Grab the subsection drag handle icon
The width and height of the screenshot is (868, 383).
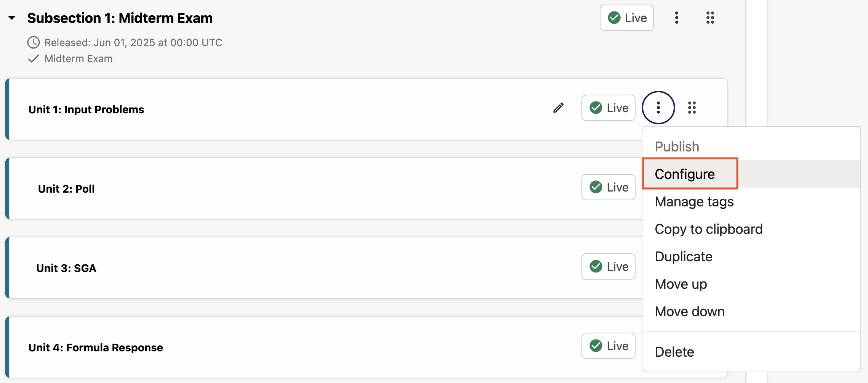[710, 18]
